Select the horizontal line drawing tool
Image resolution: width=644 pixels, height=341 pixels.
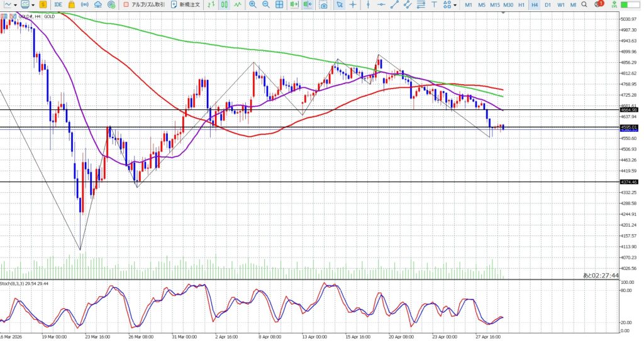(380, 5)
